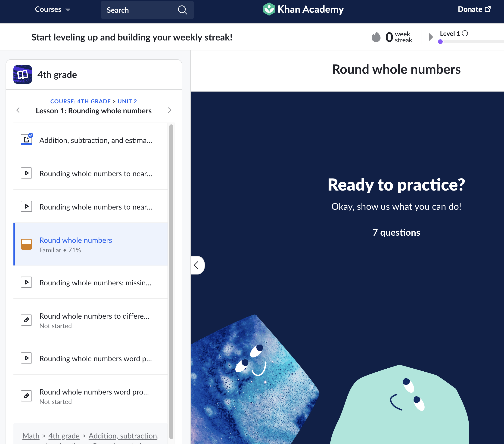Open the COURSE: 4TH GRADE breadcrumb link

[x=80, y=101]
